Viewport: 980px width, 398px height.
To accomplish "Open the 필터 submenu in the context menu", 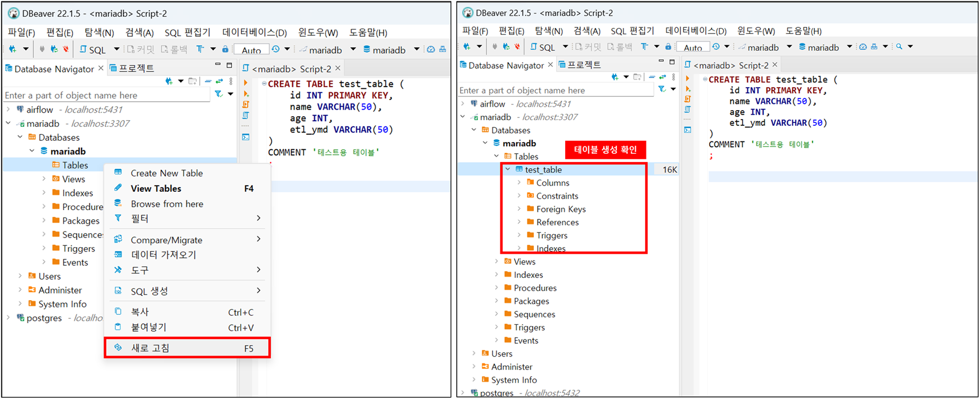I will (x=187, y=218).
